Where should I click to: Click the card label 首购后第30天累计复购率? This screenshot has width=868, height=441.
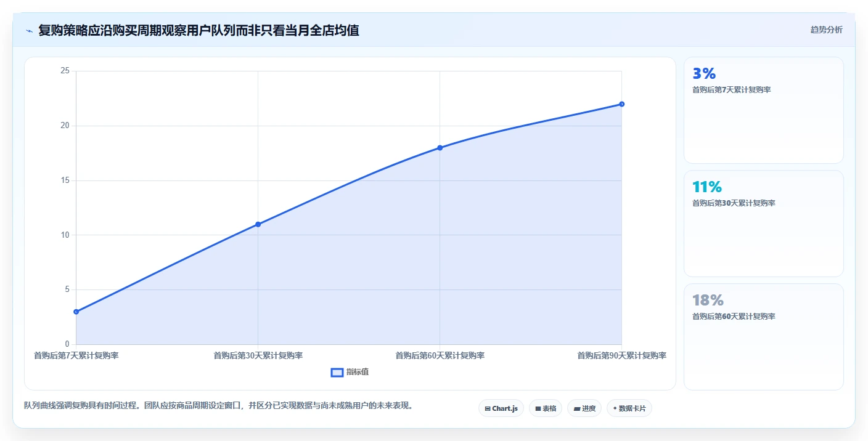[x=734, y=203]
